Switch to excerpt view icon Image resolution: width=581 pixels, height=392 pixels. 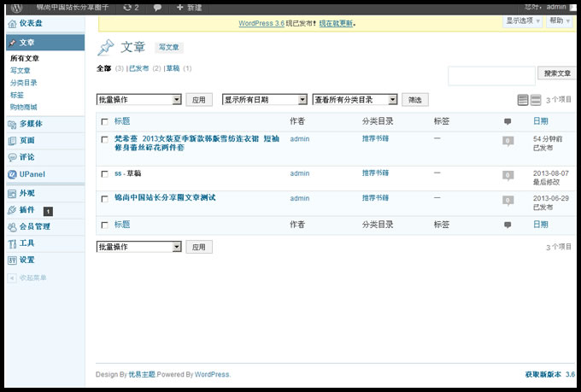click(x=536, y=101)
